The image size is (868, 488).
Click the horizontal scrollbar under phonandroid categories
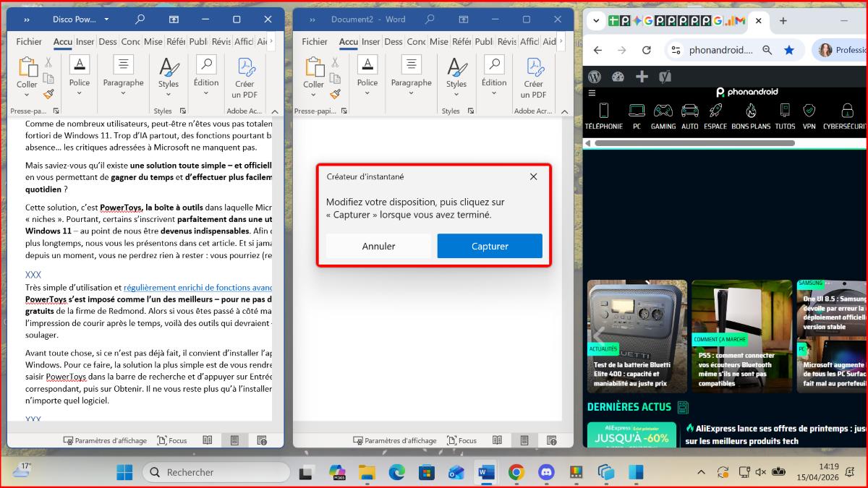click(694, 143)
